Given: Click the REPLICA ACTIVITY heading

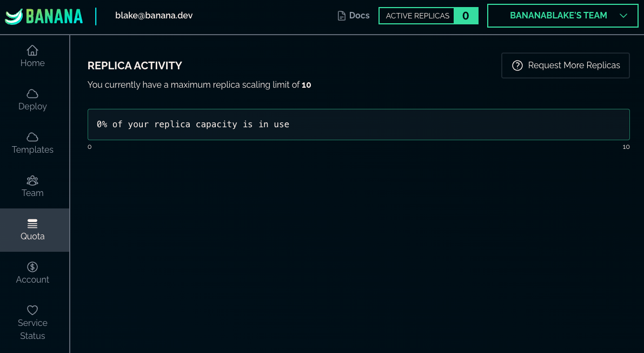Looking at the screenshot, I should point(135,66).
